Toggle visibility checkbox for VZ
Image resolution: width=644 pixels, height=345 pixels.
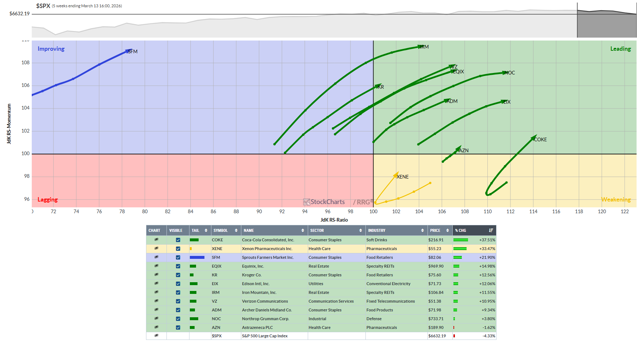pos(178,301)
